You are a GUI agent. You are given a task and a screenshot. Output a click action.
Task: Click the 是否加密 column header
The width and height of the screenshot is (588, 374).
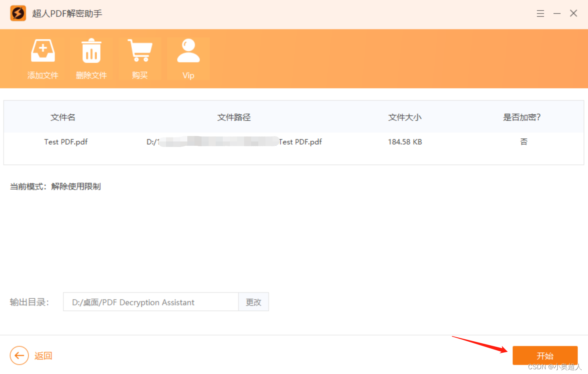522,117
